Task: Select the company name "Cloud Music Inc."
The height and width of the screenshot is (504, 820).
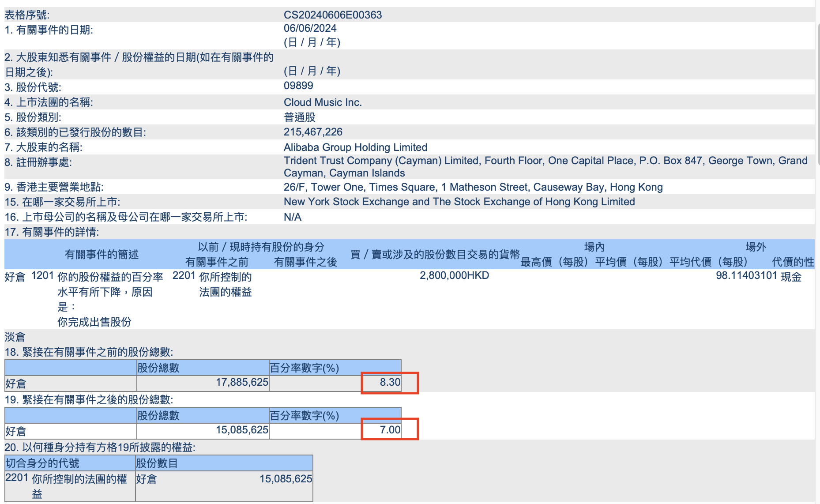Action: point(323,102)
